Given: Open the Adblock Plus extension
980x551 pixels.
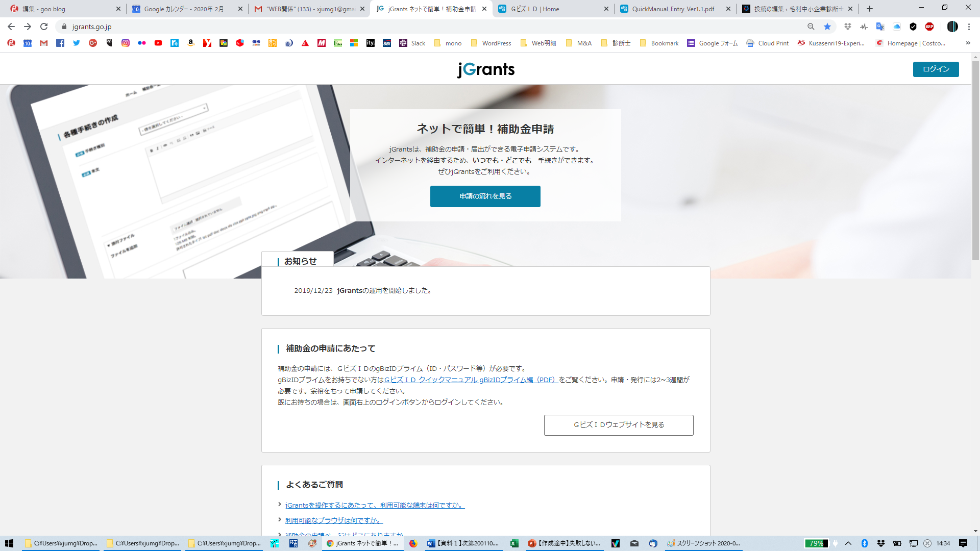Looking at the screenshot, I should click(929, 27).
